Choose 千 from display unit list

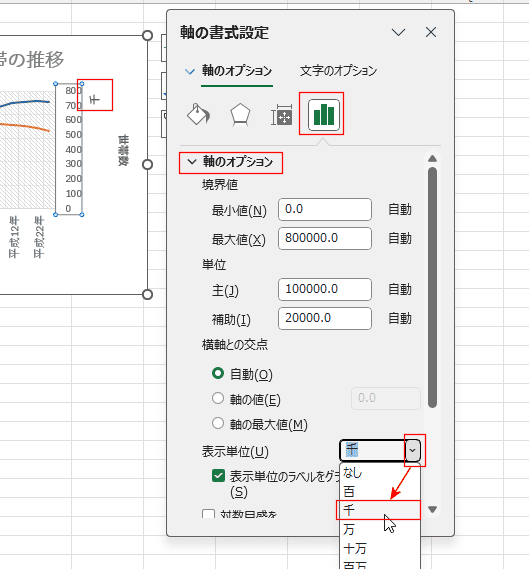pyautogui.click(x=378, y=510)
